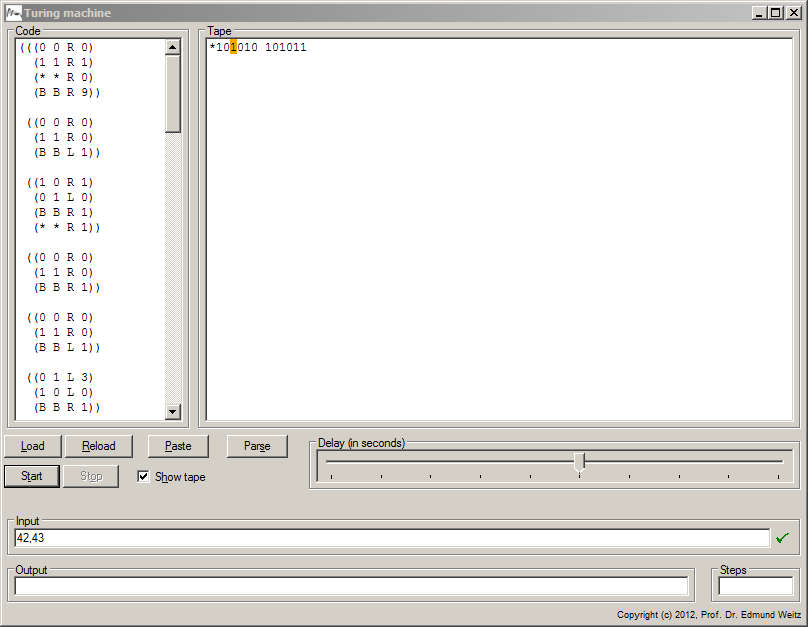The width and height of the screenshot is (808, 627).
Task: Click the Paste button
Action: [178, 446]
